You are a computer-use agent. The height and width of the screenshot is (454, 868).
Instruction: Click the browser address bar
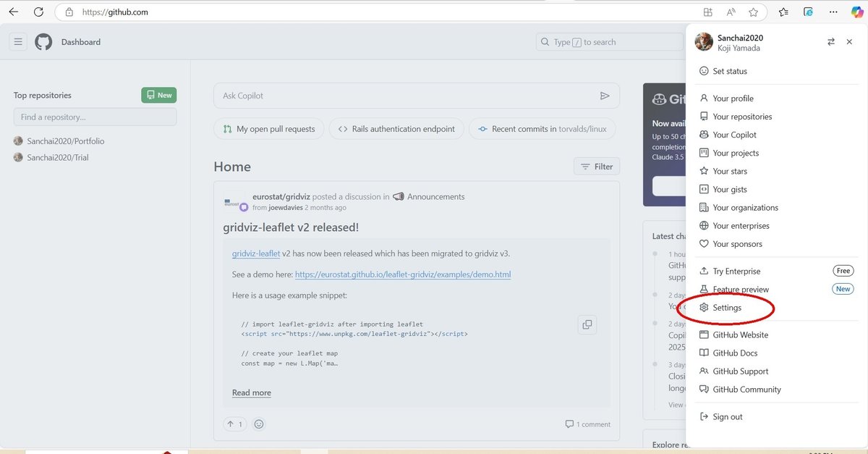[x=376, y=12]
